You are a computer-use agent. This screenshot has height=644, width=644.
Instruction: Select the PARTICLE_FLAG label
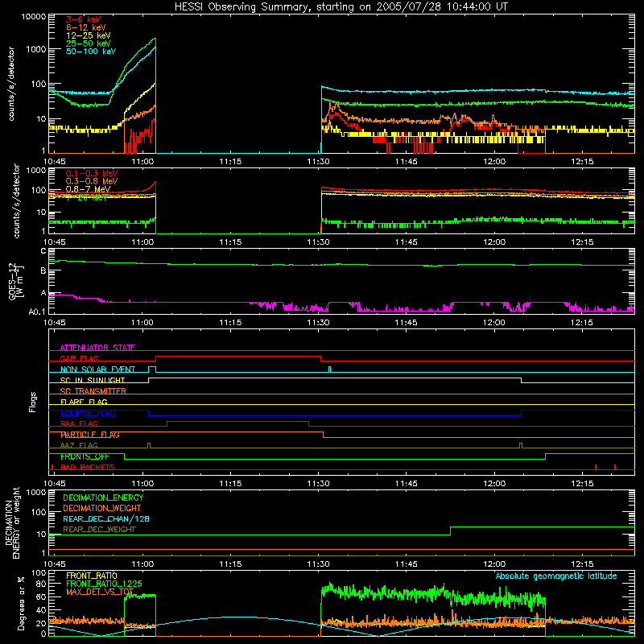pyautogui.click(x=90, y=435)
